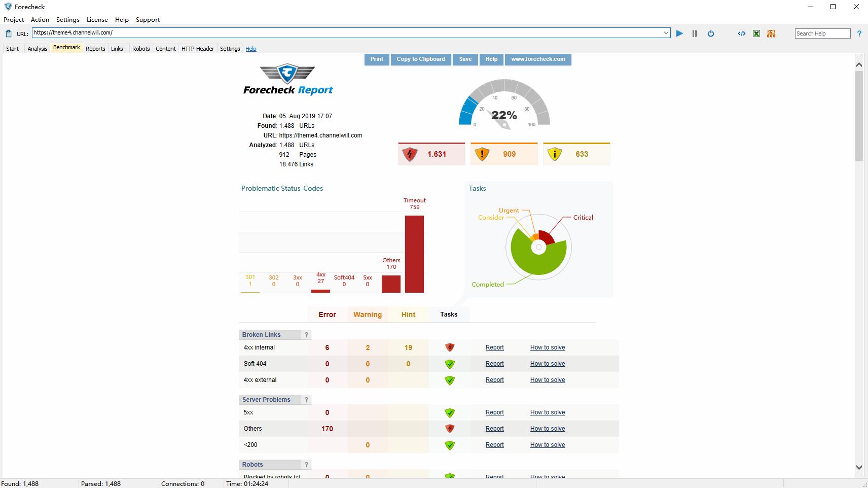This screenshot has width=868, height=488.
Task: Click the Tasks donut chart
Action: 538,248
